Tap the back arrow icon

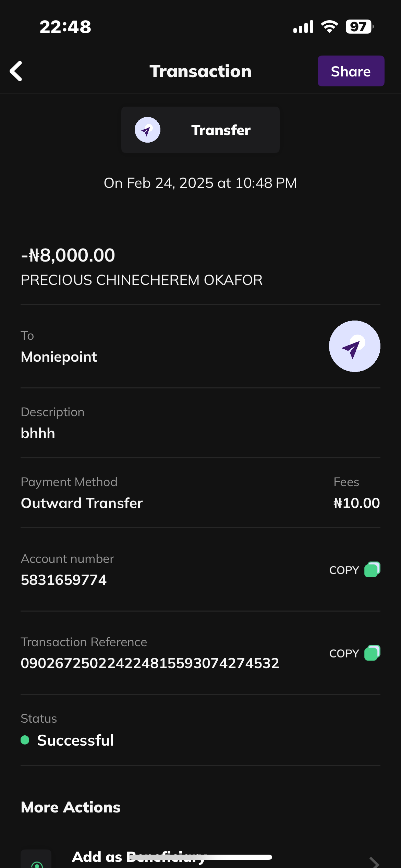point(16,71)
